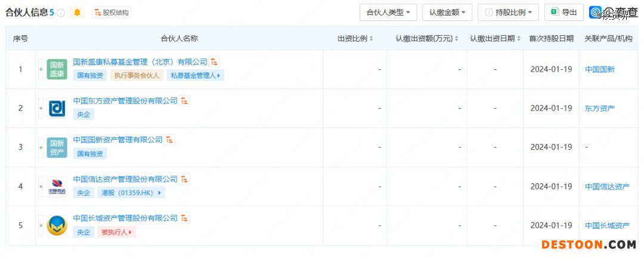Click the 合伙人名称 column header
Image resolution: width=644 pixels, height=258 pixels.
(x=179, y=39)
